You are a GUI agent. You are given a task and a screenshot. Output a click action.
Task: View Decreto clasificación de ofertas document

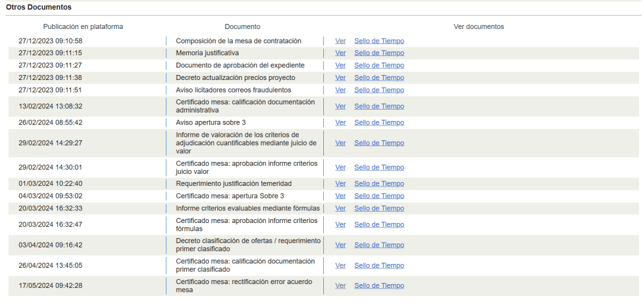click(340, 245)
